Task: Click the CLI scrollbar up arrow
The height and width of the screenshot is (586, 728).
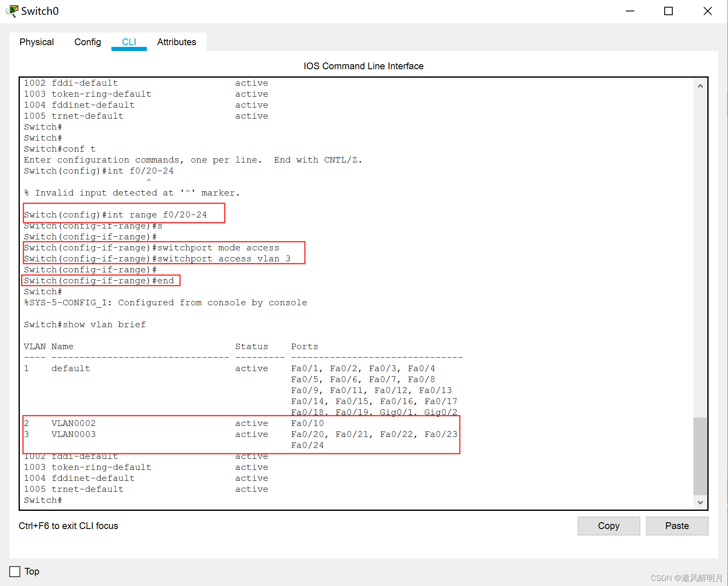Action: click(x=700, y=86)
